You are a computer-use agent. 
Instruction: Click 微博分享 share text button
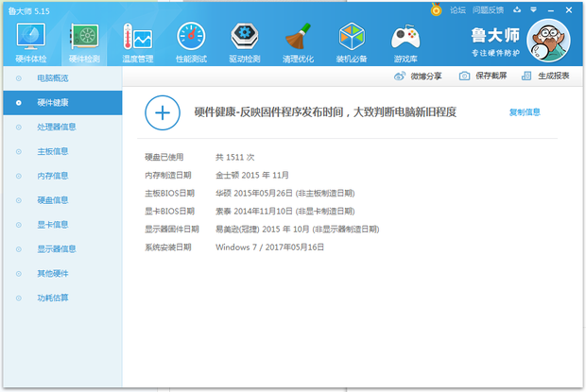[x=426, y=77]
